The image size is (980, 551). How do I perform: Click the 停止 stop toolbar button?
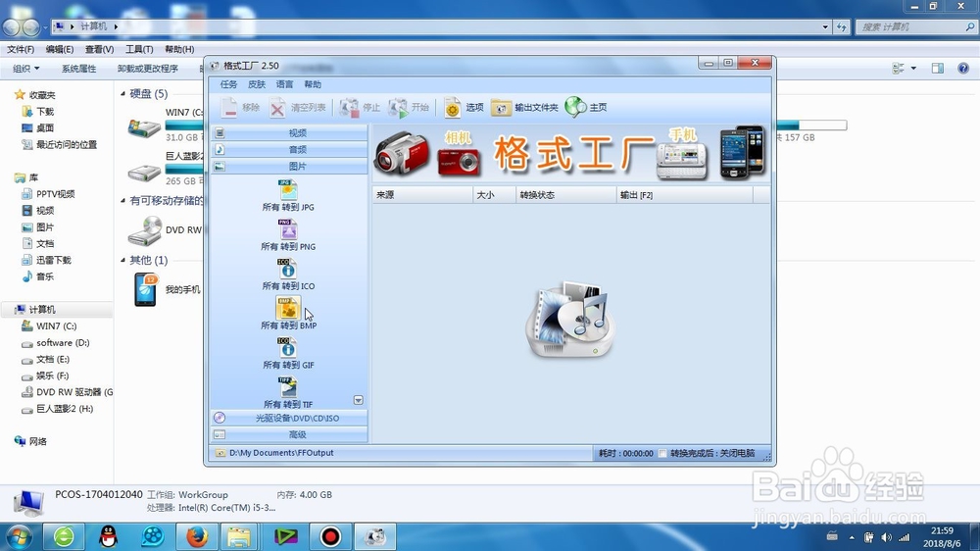click(360, 108)
